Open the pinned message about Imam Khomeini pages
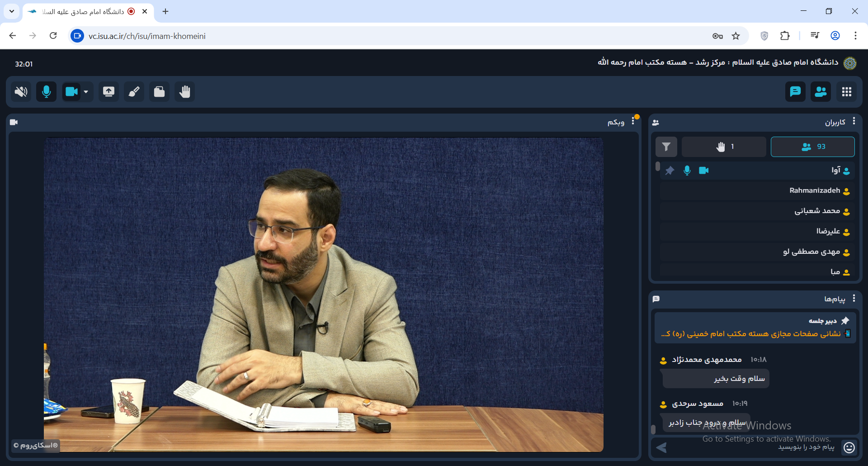Viewport: 868px width, 466px height. pos(755,333)
